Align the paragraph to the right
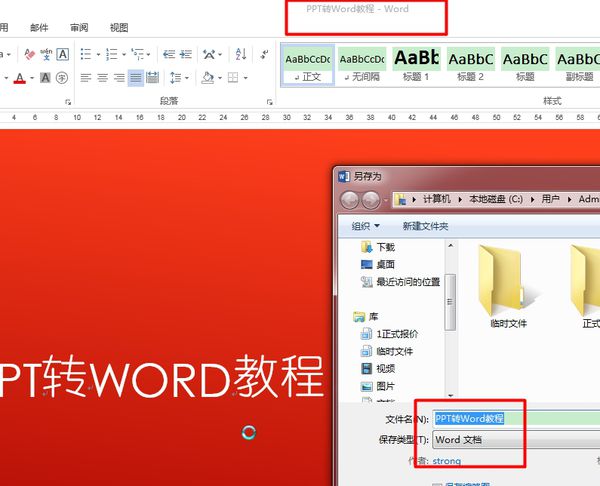Screen dimensions: 600x486 [x=119, y=78]
